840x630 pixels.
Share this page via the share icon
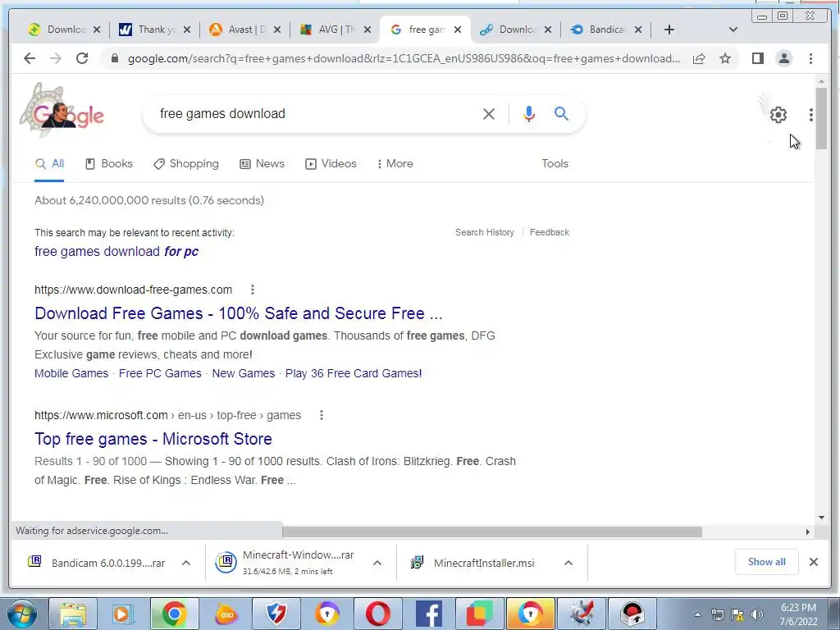click(699, 58)
